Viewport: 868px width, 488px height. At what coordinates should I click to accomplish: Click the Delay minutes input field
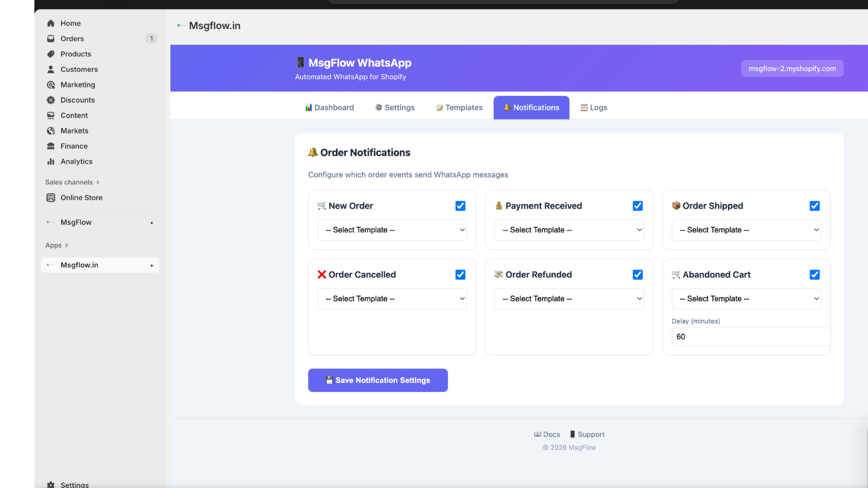(x=751, y=337)
